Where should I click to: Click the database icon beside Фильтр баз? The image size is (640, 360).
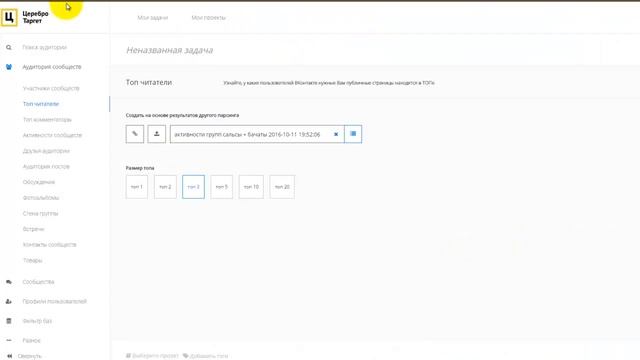point(9,321)
